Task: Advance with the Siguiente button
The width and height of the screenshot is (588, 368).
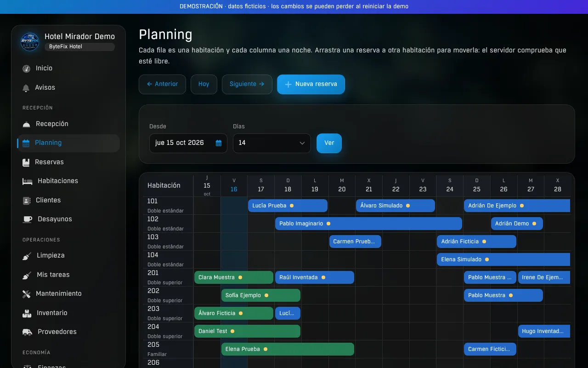Action: tap(247, 84)
